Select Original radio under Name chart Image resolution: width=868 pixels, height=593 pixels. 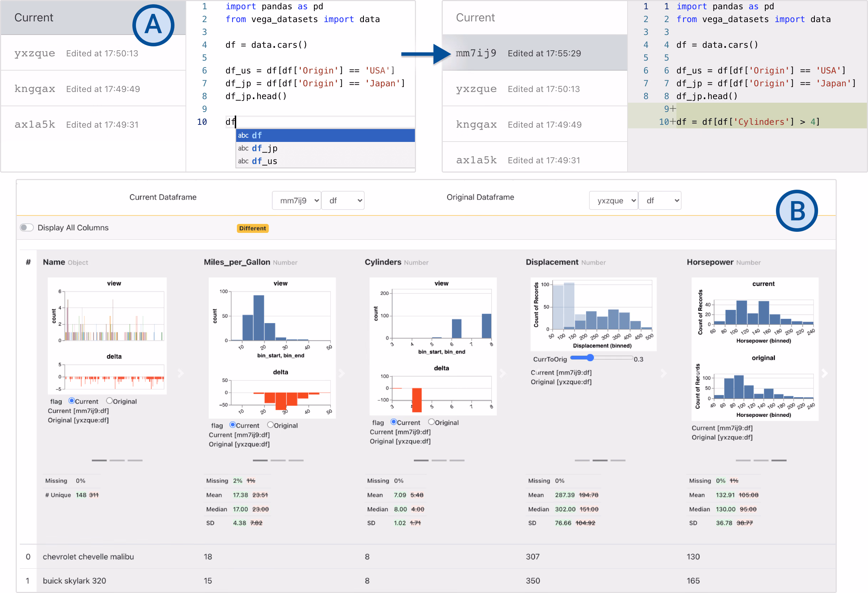[x=110, y=401]
